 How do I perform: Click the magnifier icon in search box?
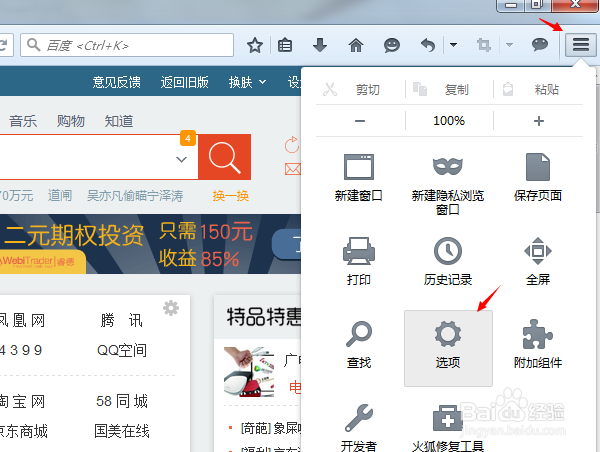33,45
